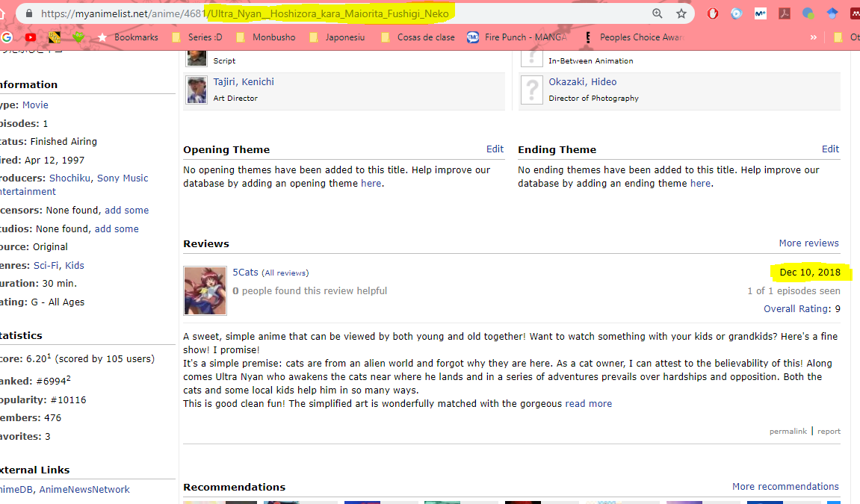Click the zoom magnifier icon in address bar
Screen dimensions: 860x504
pyautogui.click(x=657, y=13)
